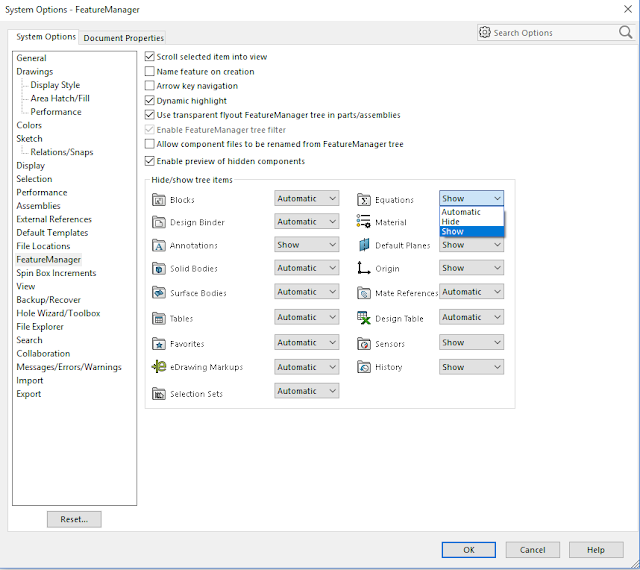640x570 pixels.
Task: Check Allow component files to be renamed
Action: [150, 144]
